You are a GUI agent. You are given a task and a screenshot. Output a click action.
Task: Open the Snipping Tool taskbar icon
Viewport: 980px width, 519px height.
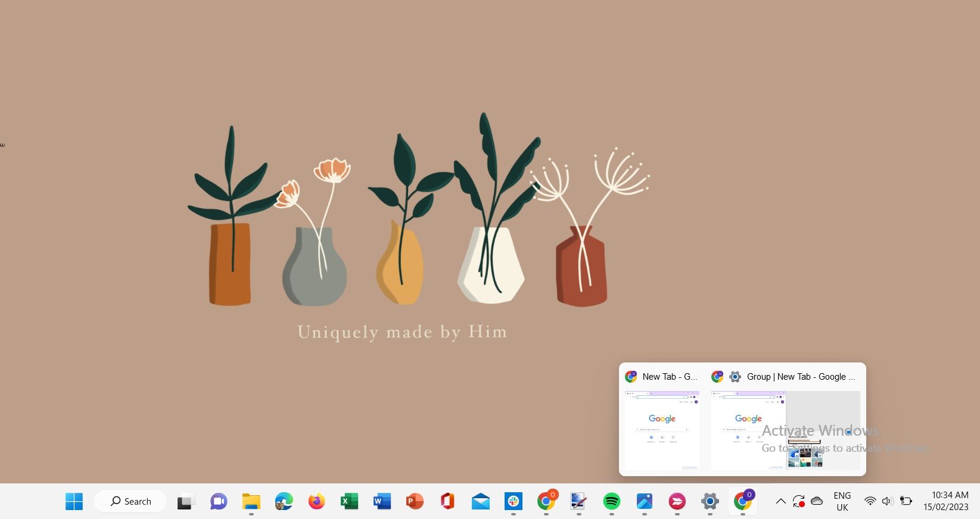pyautogui.click(x=578, y=502)
